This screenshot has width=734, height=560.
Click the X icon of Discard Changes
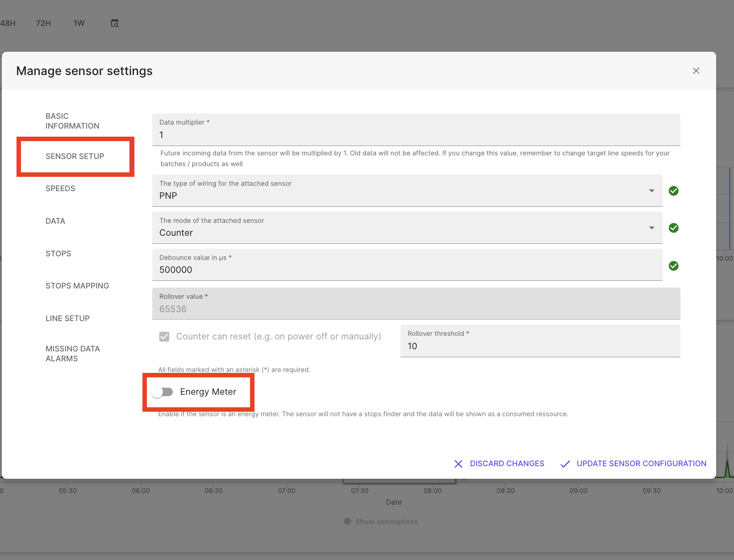[x=459, y=464]
